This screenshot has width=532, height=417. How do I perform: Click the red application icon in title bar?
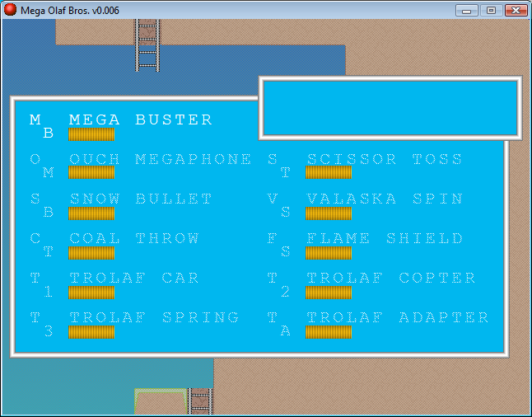point(11,10)
